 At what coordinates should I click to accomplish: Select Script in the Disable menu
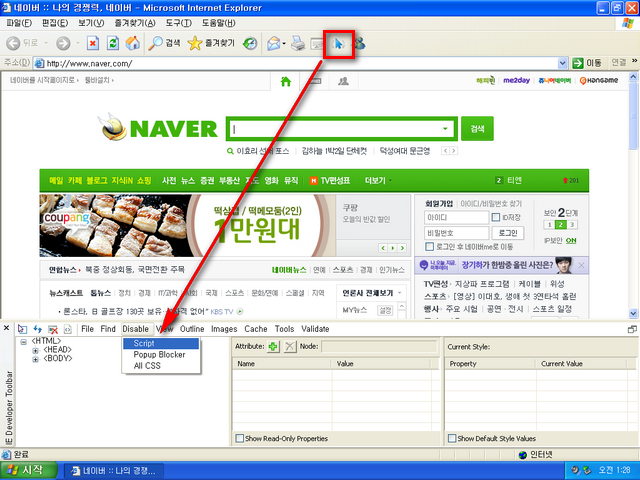click(x=161, y=343)
